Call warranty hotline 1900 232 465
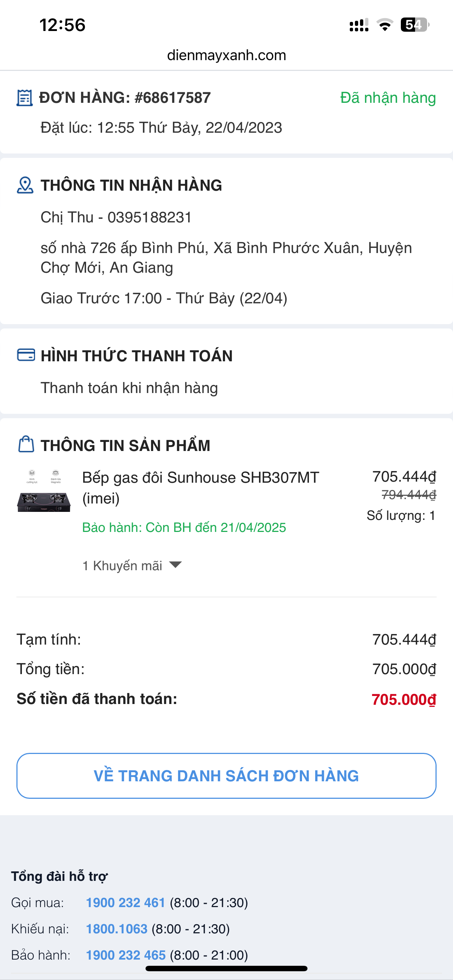 coord(125,955)
